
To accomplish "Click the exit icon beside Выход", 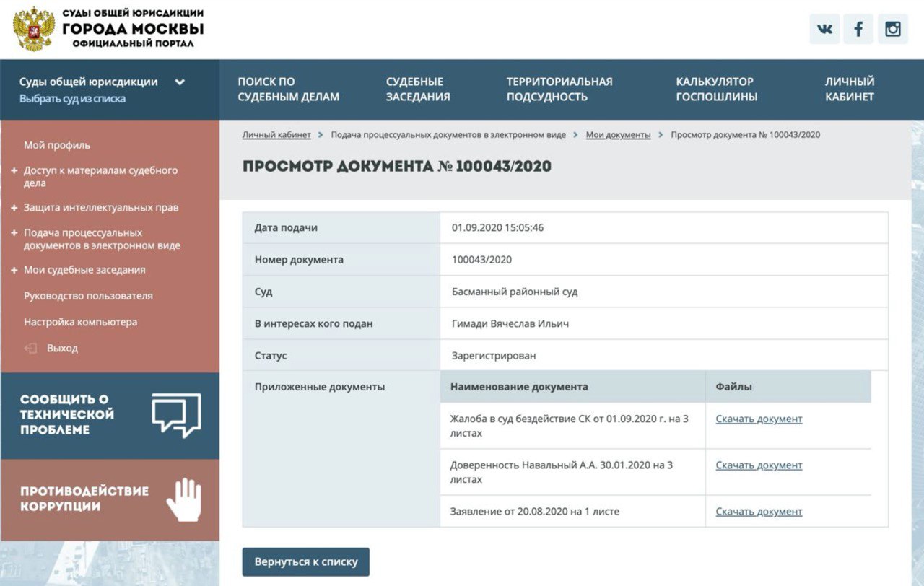I will click(x=30, y=348).
